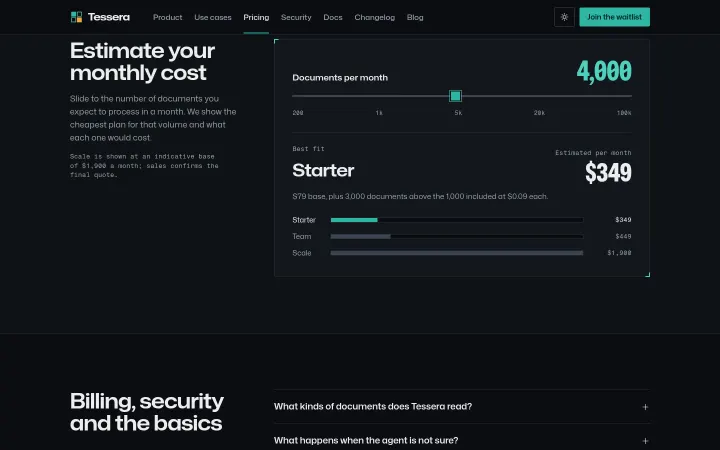This screenshot has height=450, width=720.
Task: Click the 100k slider tick label
Action: [x=624, y=112]
